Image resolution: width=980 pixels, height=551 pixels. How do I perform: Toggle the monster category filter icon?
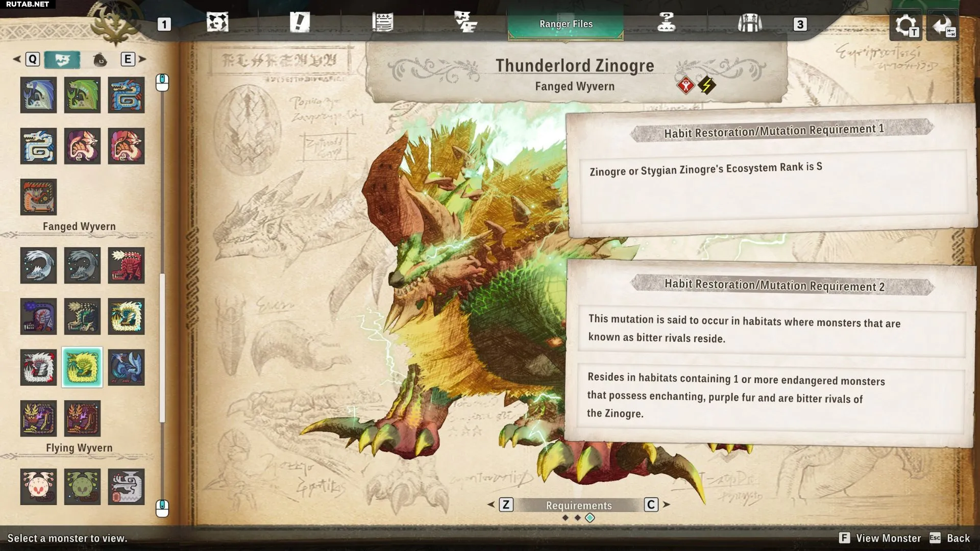click(x=62, y=60)
